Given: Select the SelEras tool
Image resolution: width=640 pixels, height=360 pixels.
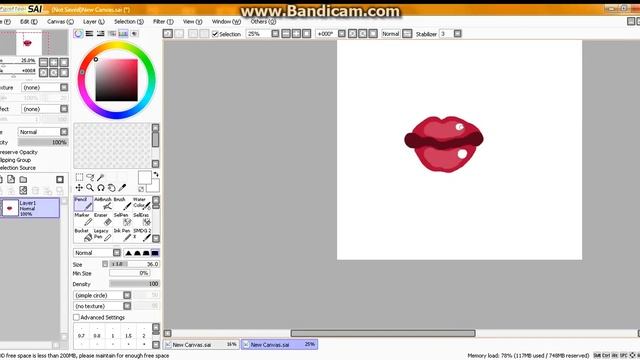Looking at the screenshot, I should (x=141, y=219).
